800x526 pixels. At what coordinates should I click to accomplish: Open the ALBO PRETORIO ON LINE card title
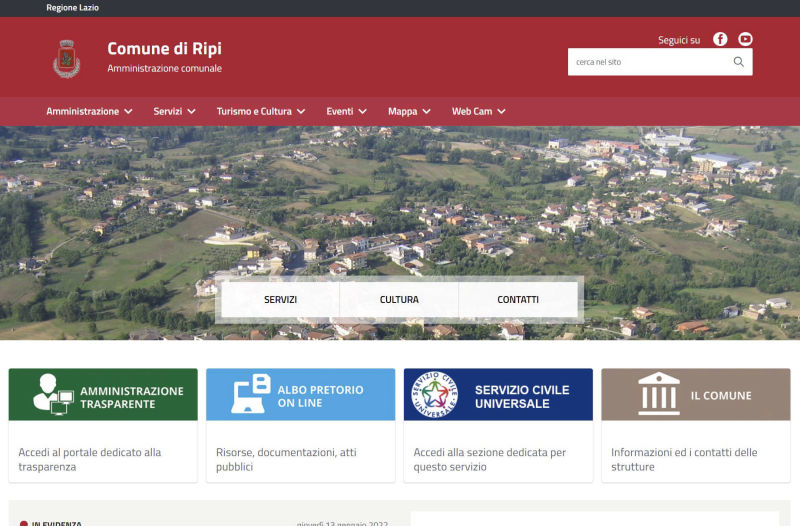320,396
